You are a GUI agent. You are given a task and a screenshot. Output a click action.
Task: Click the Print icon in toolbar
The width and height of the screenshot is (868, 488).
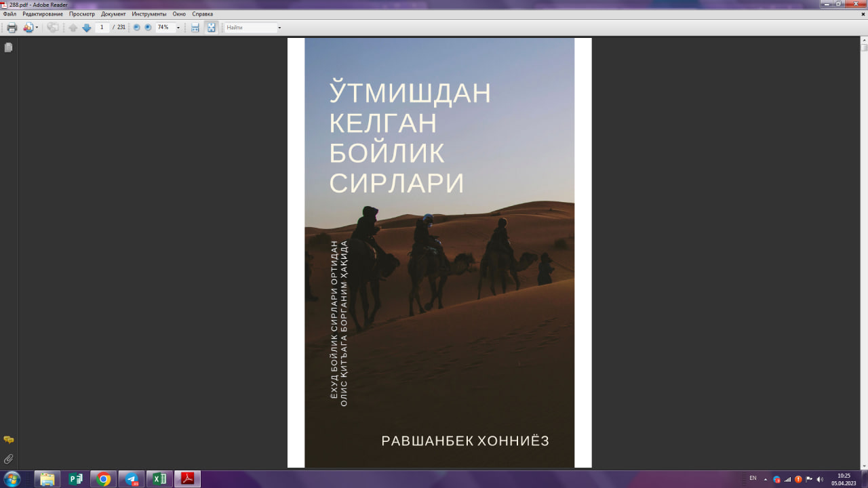pyautogui.click(x=12, y=28)
